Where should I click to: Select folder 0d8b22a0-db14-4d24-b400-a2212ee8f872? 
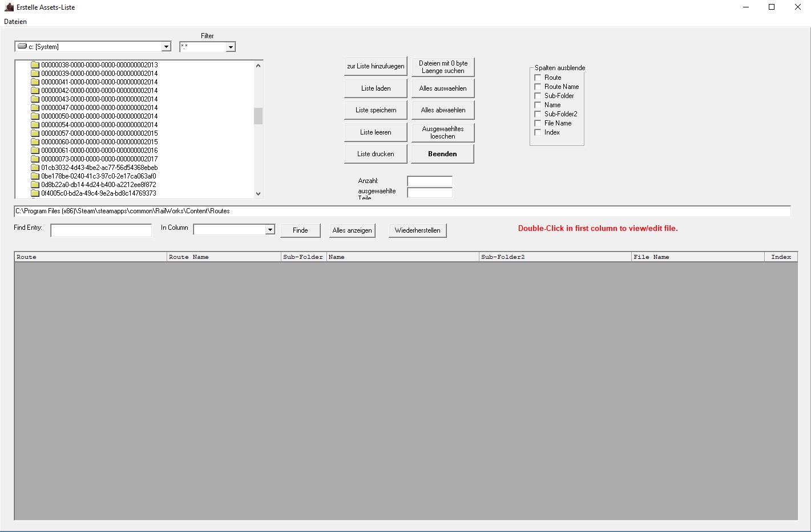98,185
